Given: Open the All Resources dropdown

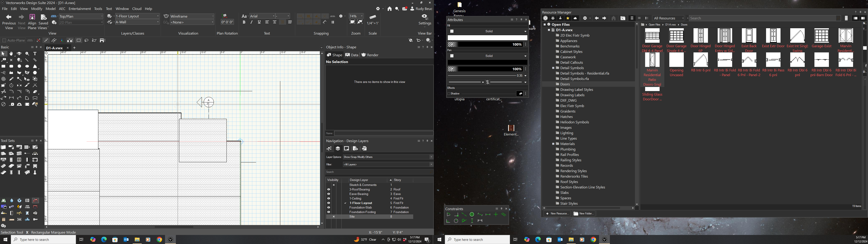Looking at the screenshot, I should (x=669, y=18).
